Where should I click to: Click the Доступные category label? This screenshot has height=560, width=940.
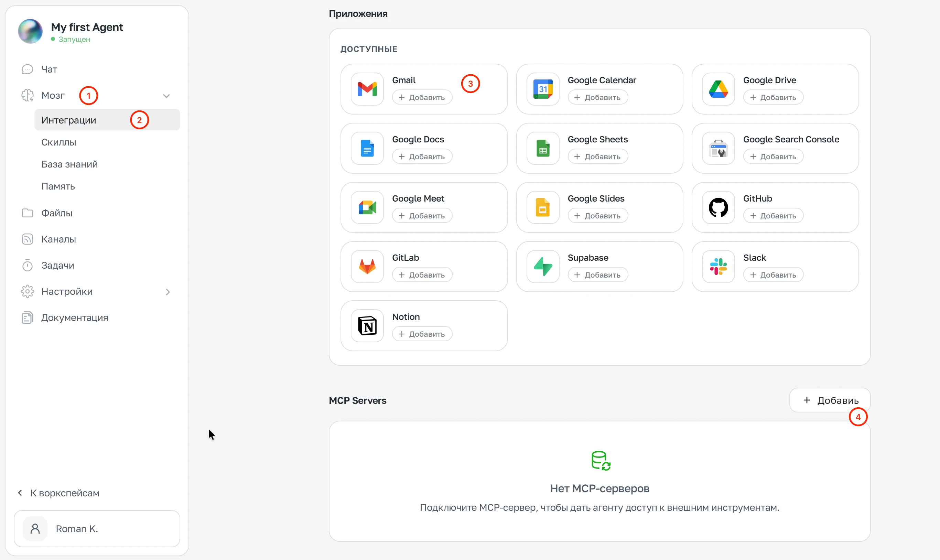point(368,49)
